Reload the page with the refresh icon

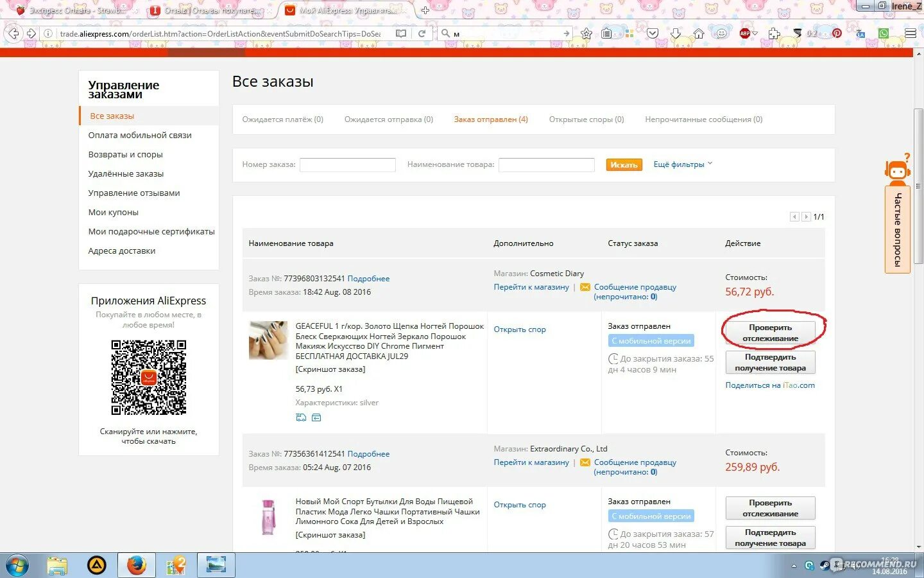[x=422, y=33]
